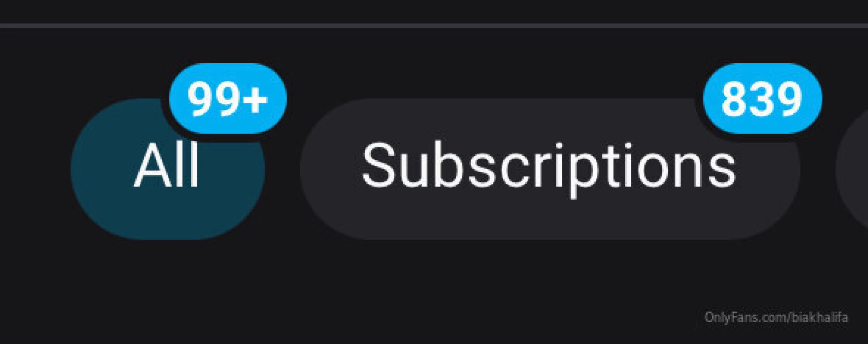Click the horizontal divider line above tabs
868x344 pixels.
pos(434,26)
